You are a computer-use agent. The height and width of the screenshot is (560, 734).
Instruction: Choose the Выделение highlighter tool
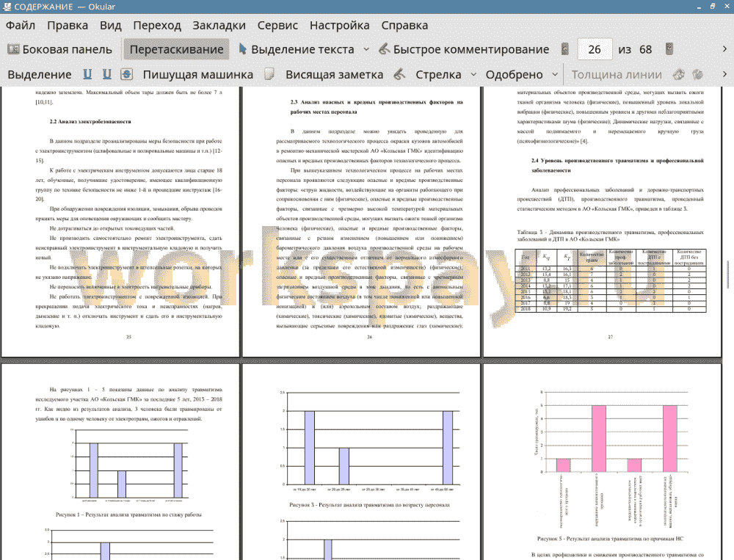(x=40, y=74)
